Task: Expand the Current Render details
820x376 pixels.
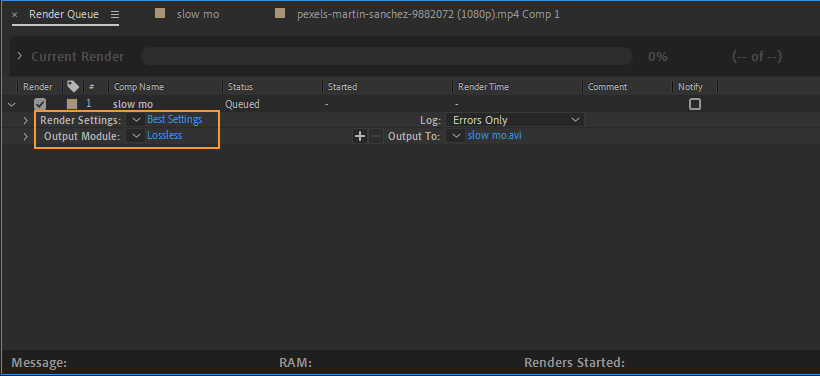Action: click(x=19, y=56)
